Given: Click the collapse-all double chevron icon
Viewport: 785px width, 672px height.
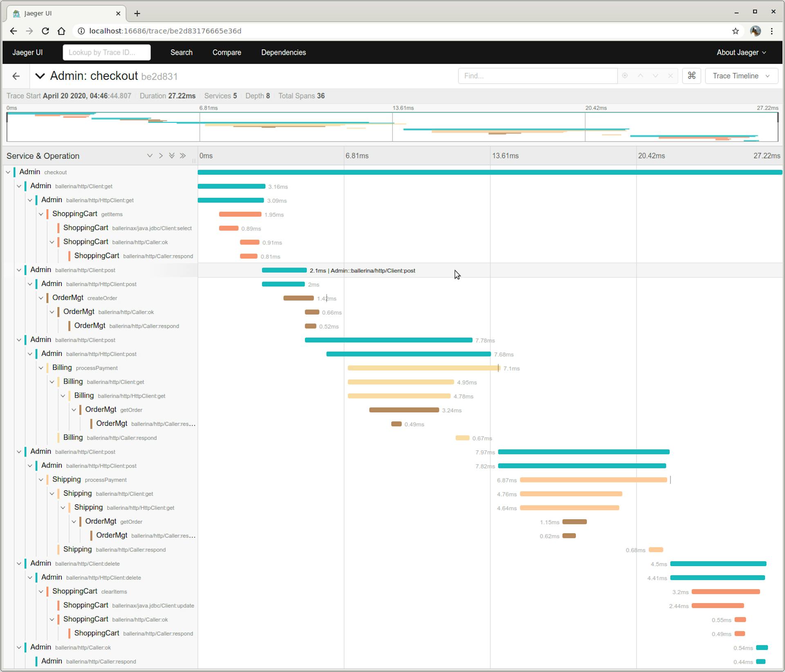Looking at the screenshot, I should click(x=183, y=156).
